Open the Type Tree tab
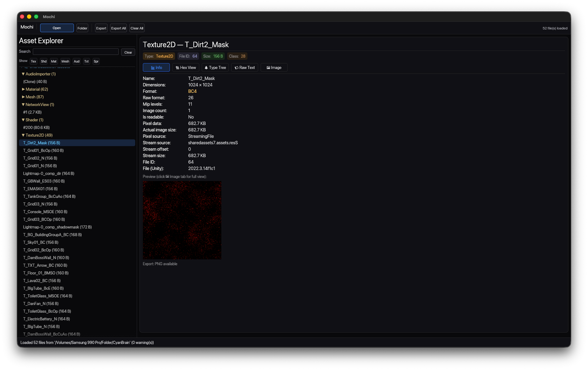This screenshot has width=588, height=370. click(215, 68)
